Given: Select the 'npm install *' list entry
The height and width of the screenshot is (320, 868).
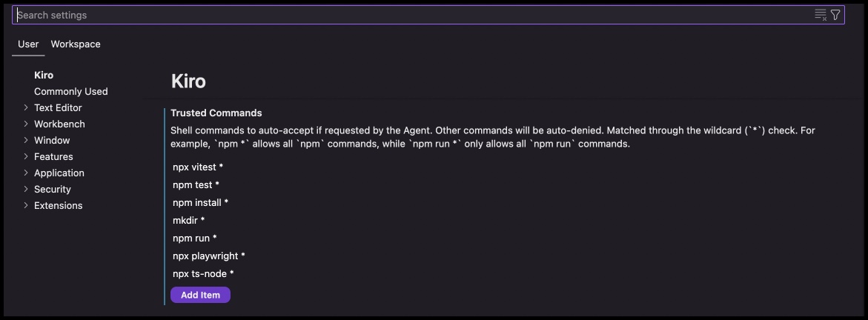Looking at the screenshot, I should [x=200, y=203].
